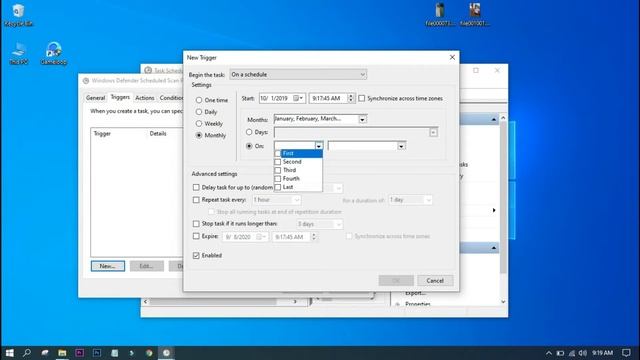This screenshot has width=640, height=360.
Task: Show hidden system tray icons
Action: pyautogui.click(x=549, y=353)
